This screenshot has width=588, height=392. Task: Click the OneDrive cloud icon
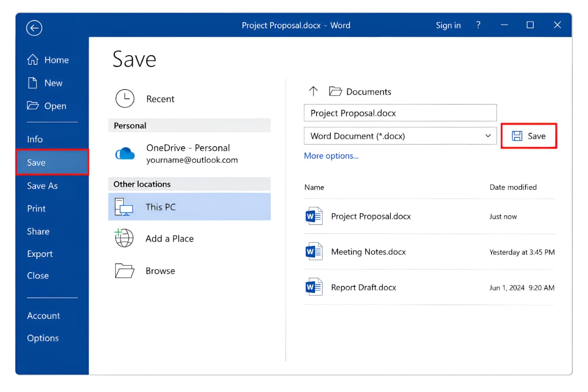point(125,154)
